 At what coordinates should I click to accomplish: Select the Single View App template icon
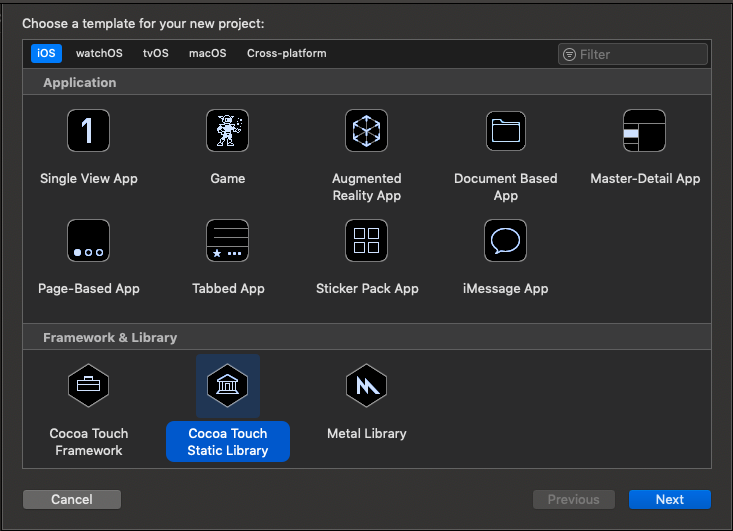(x=88, y=130)
